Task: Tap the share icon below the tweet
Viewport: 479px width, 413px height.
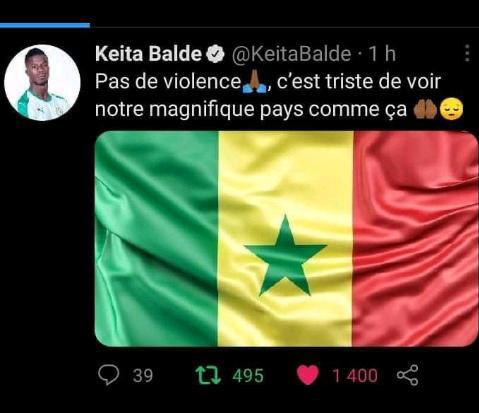Action: (407, 375)
